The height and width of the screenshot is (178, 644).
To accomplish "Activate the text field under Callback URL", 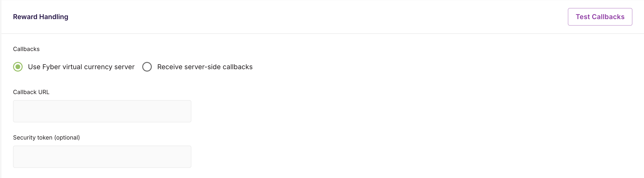I will 102,111.
